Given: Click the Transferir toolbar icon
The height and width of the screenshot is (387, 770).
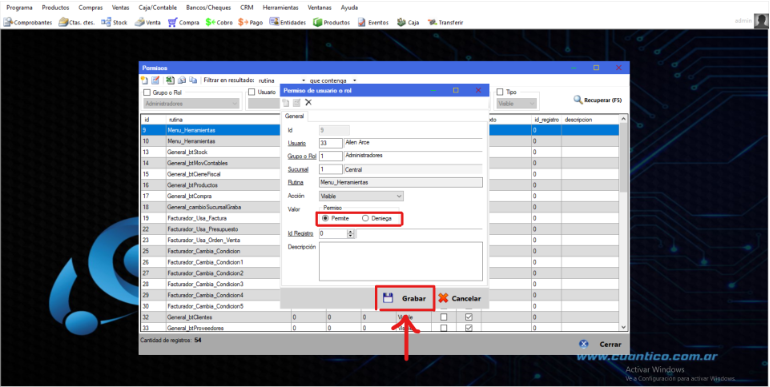Looking at the screenshot, I should (445, 23).
